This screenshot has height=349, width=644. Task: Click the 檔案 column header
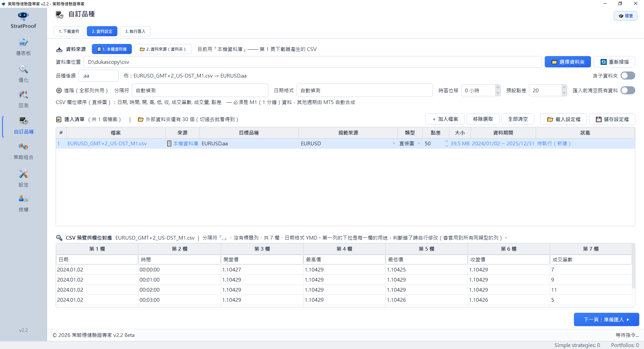116,133
